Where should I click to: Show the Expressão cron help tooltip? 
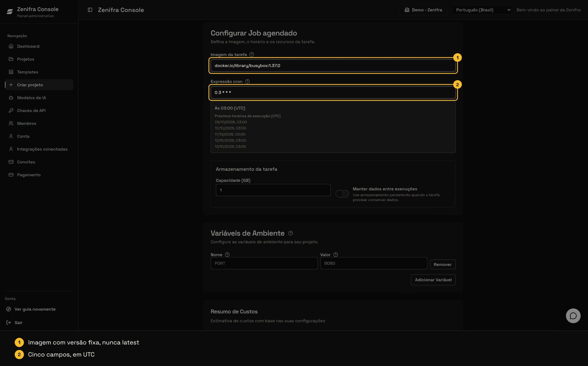(x=247, y=81)
